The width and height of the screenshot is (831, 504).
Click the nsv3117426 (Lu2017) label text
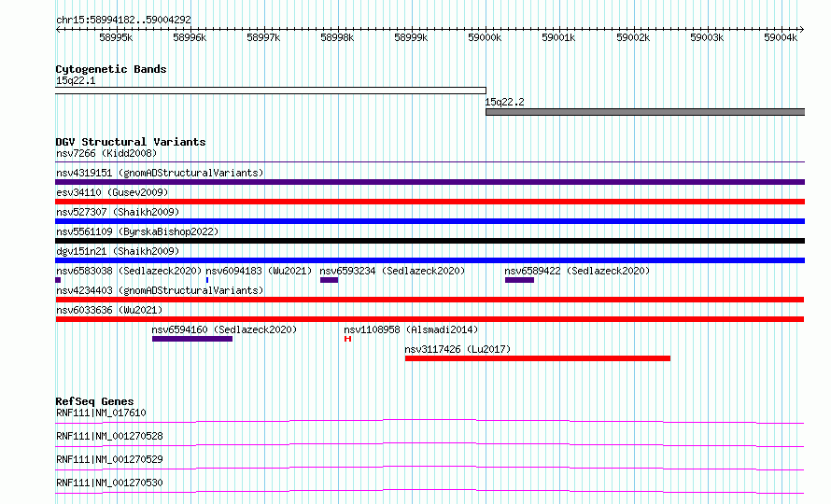458,349
